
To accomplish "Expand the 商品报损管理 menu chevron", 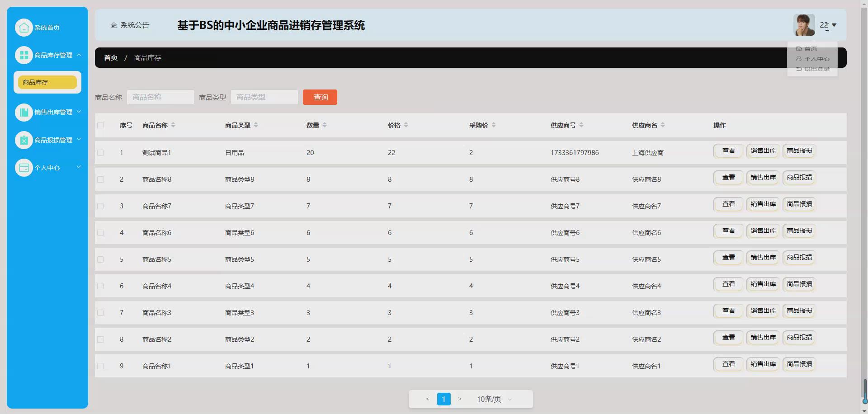I will [x=79, y=139].
